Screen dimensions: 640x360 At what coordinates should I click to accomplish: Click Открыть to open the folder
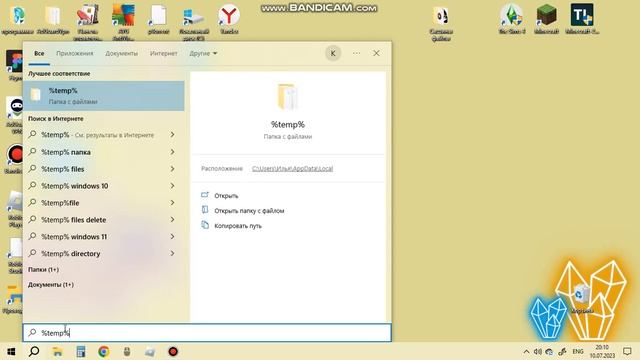tap(226, 196)
